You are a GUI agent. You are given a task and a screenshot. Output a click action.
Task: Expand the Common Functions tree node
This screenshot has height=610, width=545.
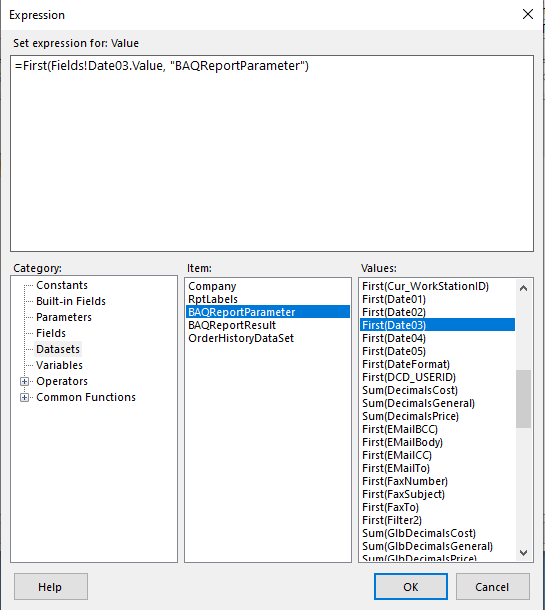[25, 397]
